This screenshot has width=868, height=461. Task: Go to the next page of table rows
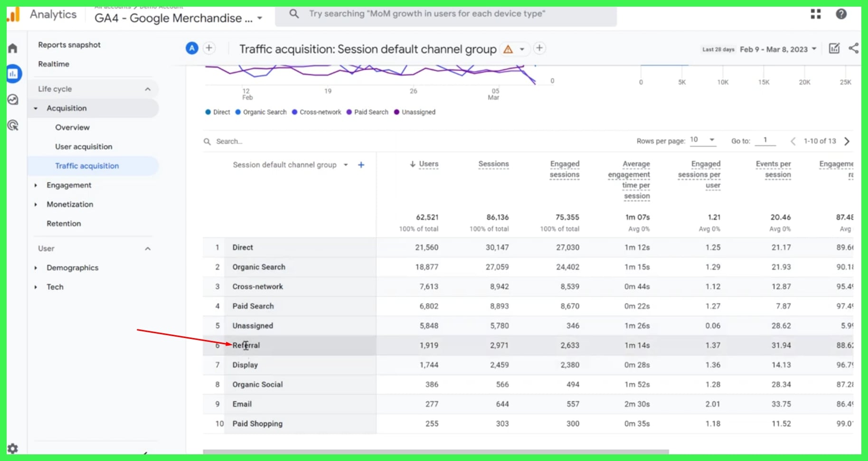(x=847, y=141)
